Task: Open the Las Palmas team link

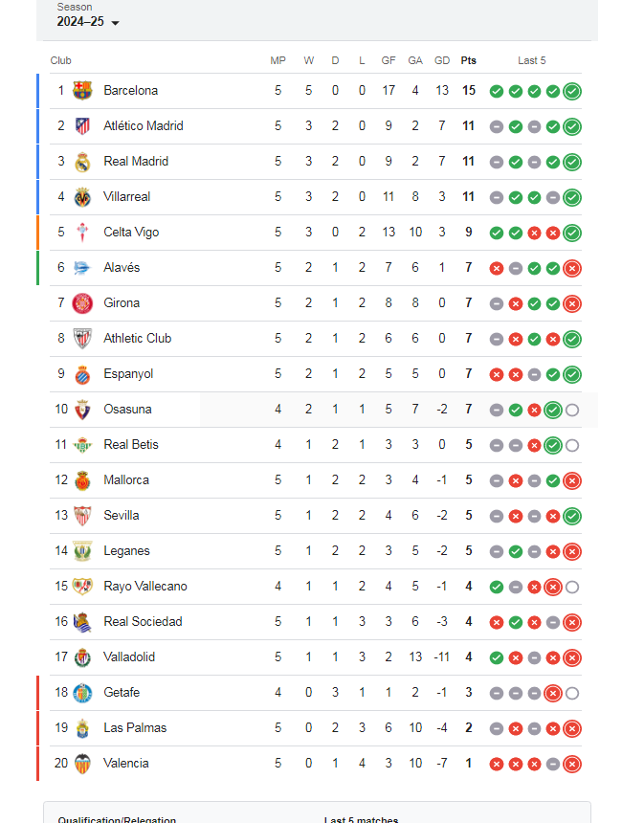Action: coord(135,728)
